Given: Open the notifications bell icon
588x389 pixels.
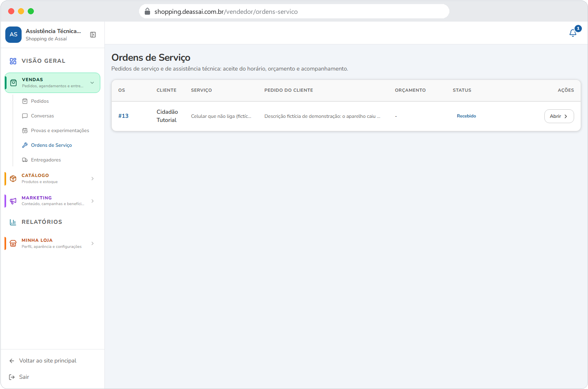Looking at the screenshot, I should point(573,33).
